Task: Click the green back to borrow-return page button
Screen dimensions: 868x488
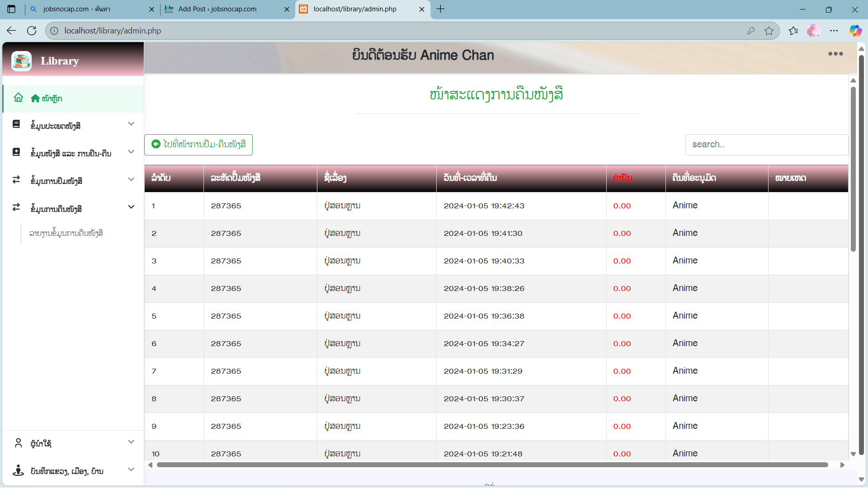Action: coord(198,145)
